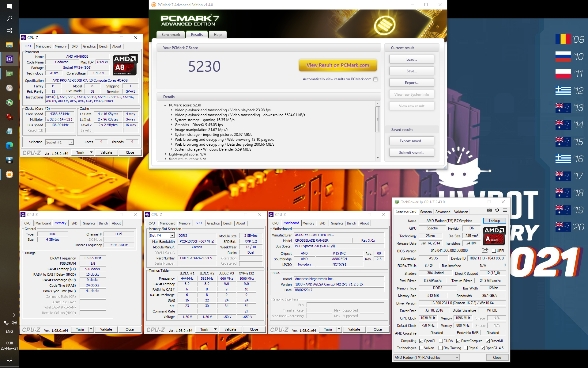
Task: Switch to the Benchmark tab in PCMark 7
Action: point(171,35)
